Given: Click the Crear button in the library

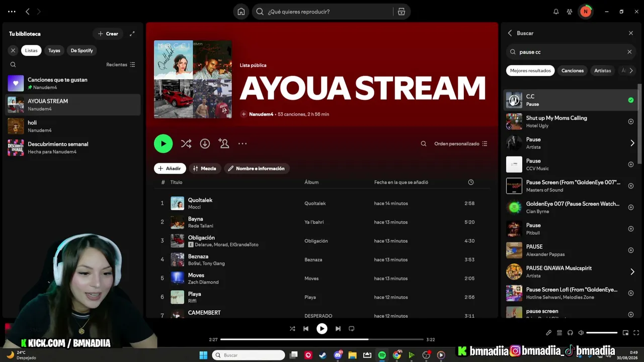Looking at the screenshot, I should [108, 34].
